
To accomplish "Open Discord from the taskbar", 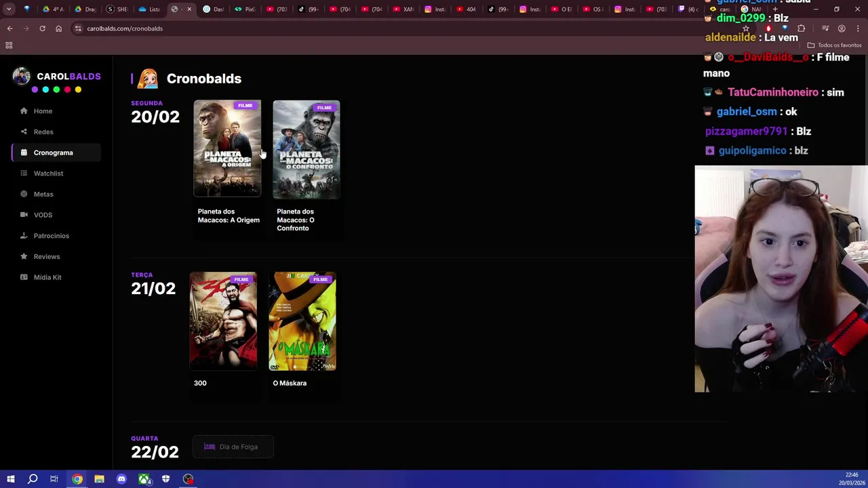I will pos(121,479).
